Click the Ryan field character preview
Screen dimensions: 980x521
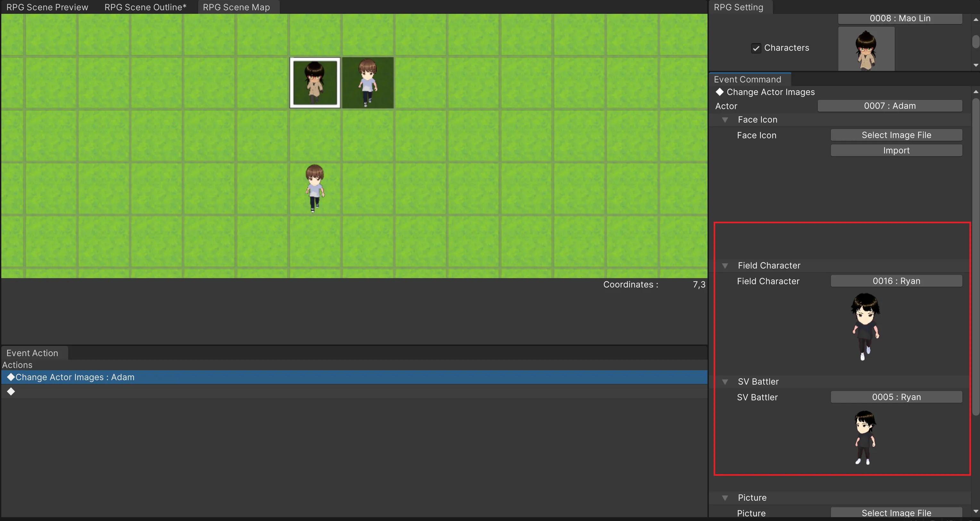[866, 326]
